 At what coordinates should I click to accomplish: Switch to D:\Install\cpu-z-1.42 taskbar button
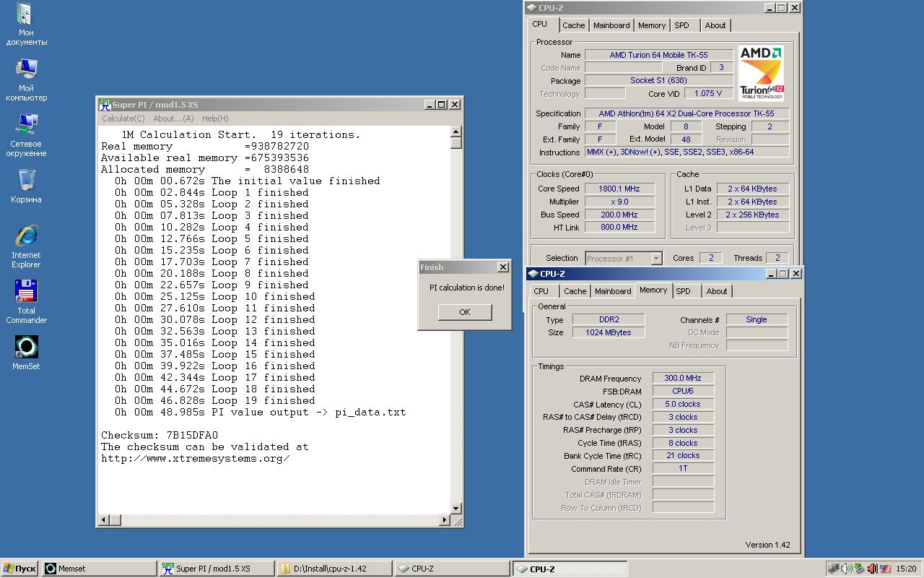coord(335,569)
